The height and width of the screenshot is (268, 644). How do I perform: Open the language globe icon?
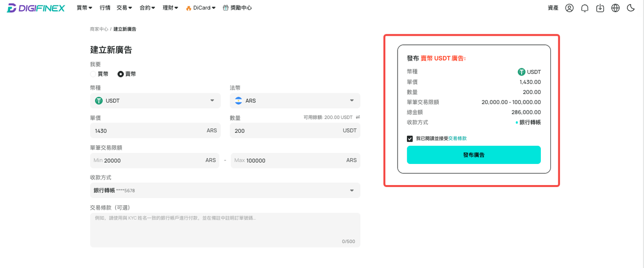click(615, 8)
